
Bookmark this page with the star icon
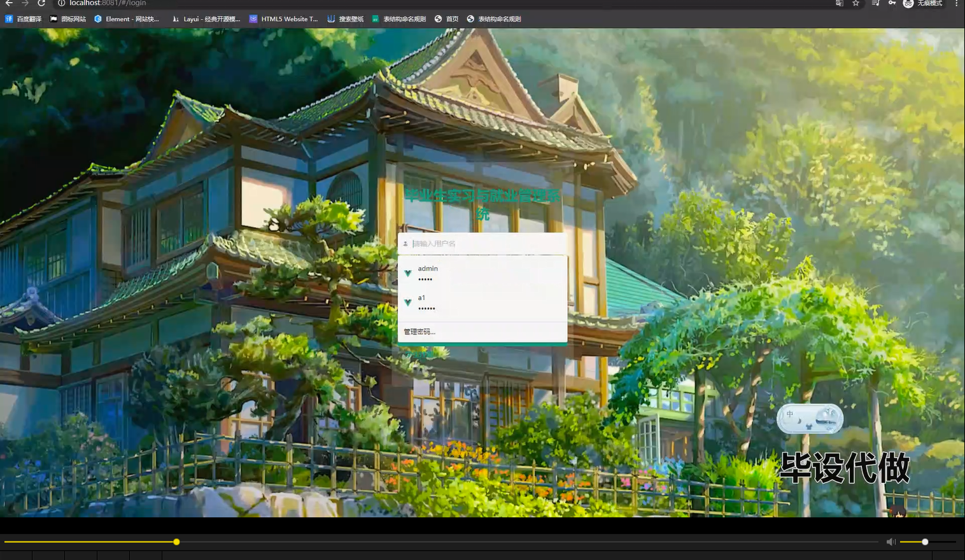(x=856, y=4)
